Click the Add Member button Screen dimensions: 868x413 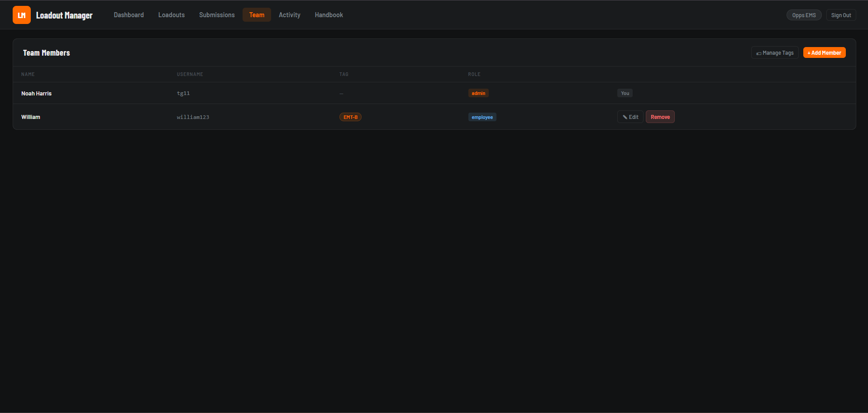(824, 52)
